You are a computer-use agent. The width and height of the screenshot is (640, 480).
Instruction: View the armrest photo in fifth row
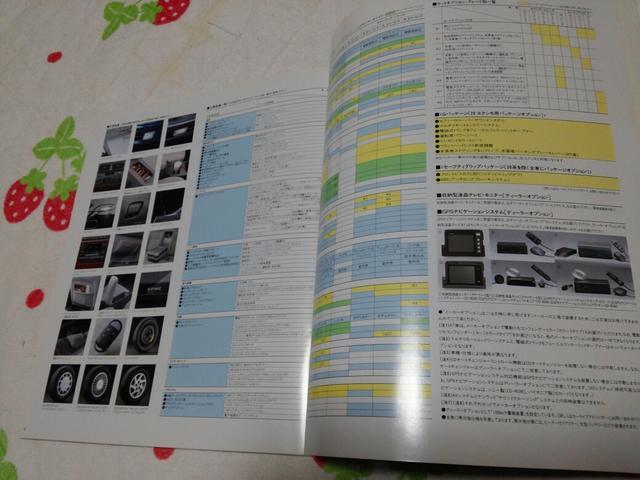click(118, 291)
